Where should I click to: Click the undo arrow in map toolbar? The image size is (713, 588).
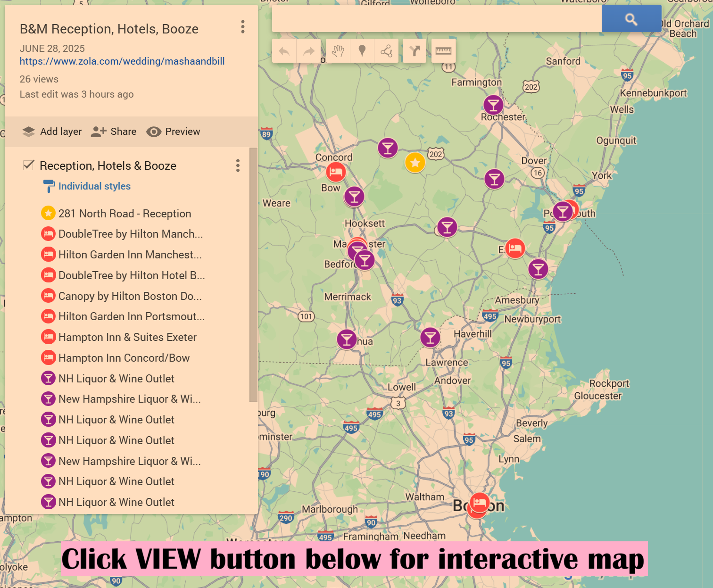tap(284, 51)
